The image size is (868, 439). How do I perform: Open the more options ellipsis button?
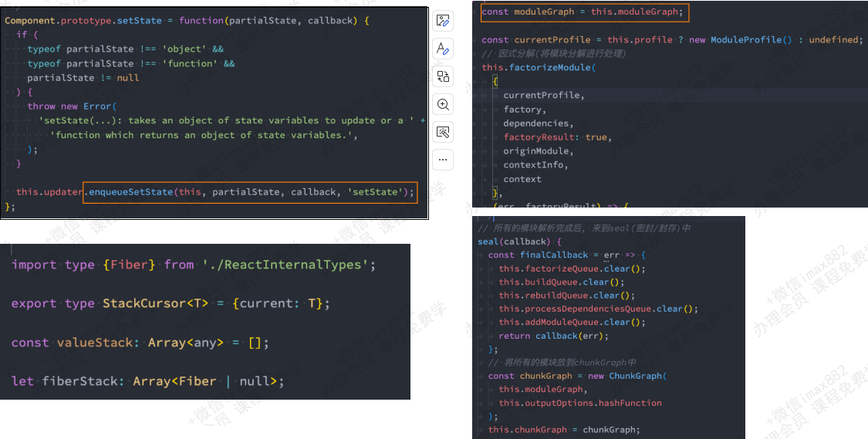443,160
